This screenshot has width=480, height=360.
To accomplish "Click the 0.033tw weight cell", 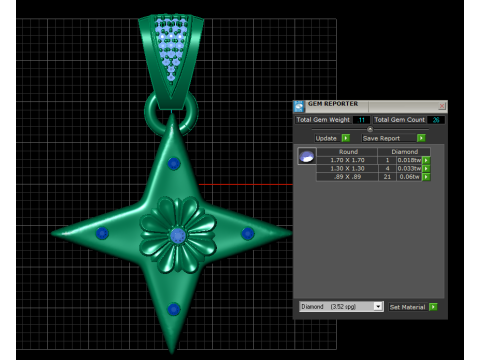I will coord(409,169).
